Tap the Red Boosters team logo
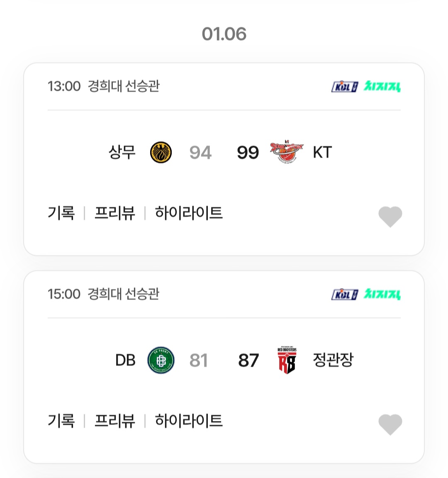 (x=287, y=360)
